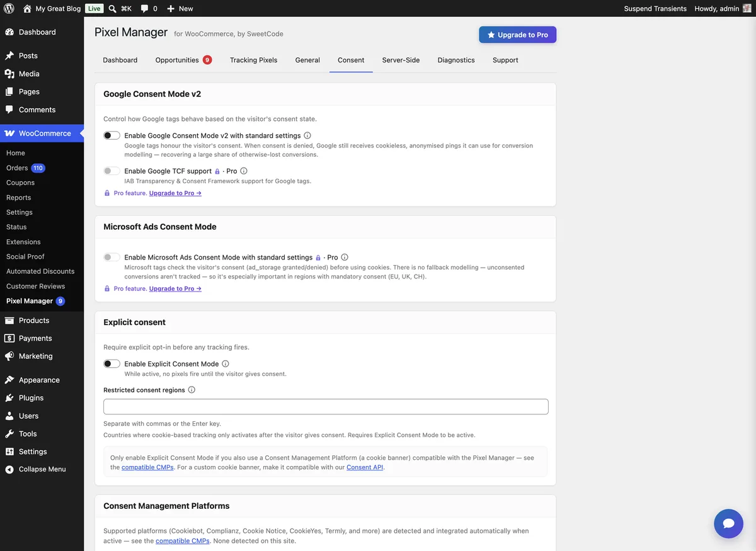This screenshot has width=756, height=551.
Task: Click the Live status badge
Action: pos(94,9)
